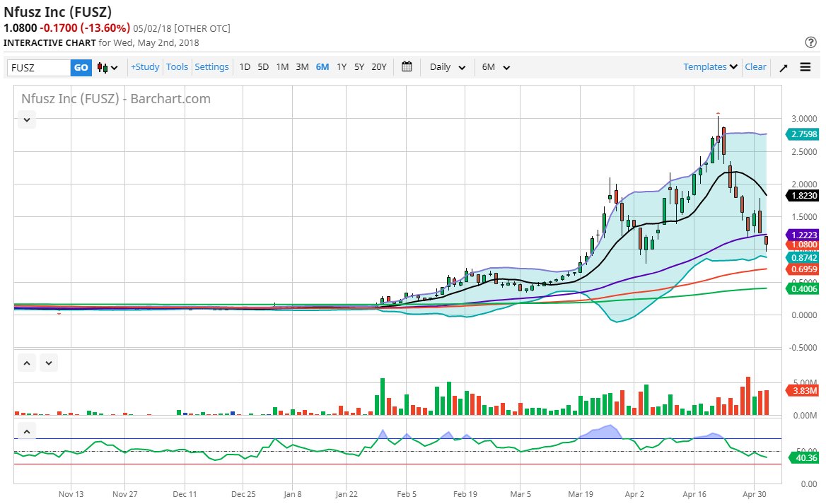Click the Apr 30 date axis label
Viewport: 826px width, 504px height.
(x=755, y=494)
